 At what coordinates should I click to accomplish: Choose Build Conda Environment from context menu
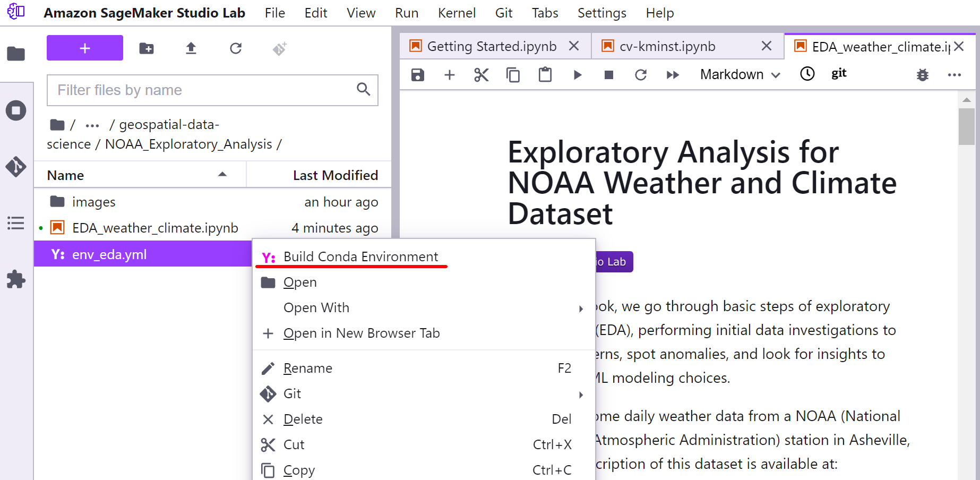424,257
